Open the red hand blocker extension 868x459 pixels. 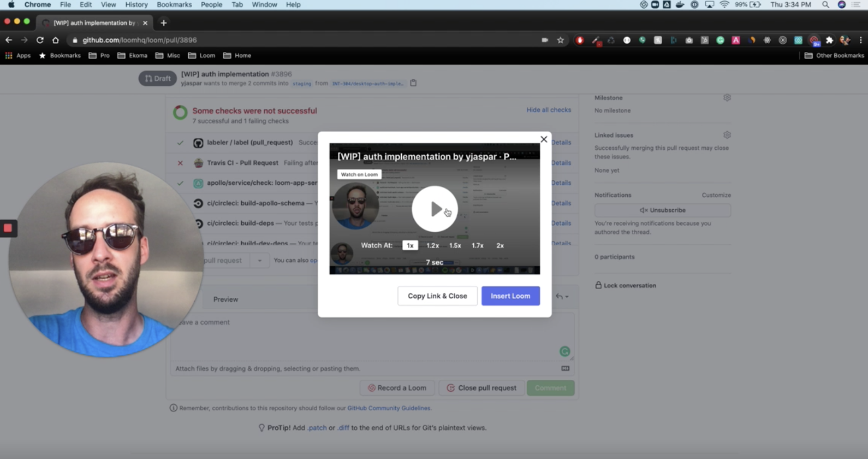(580, 40)
